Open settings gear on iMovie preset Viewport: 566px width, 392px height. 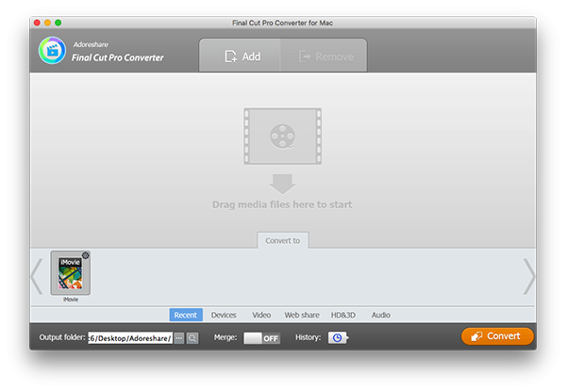tap(86, 255)
